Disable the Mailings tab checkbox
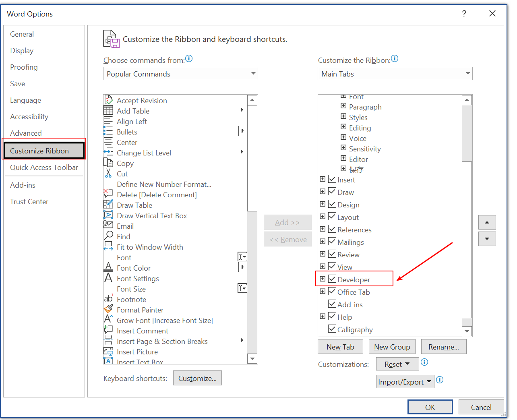517x420 pixels. coord(332,241)
